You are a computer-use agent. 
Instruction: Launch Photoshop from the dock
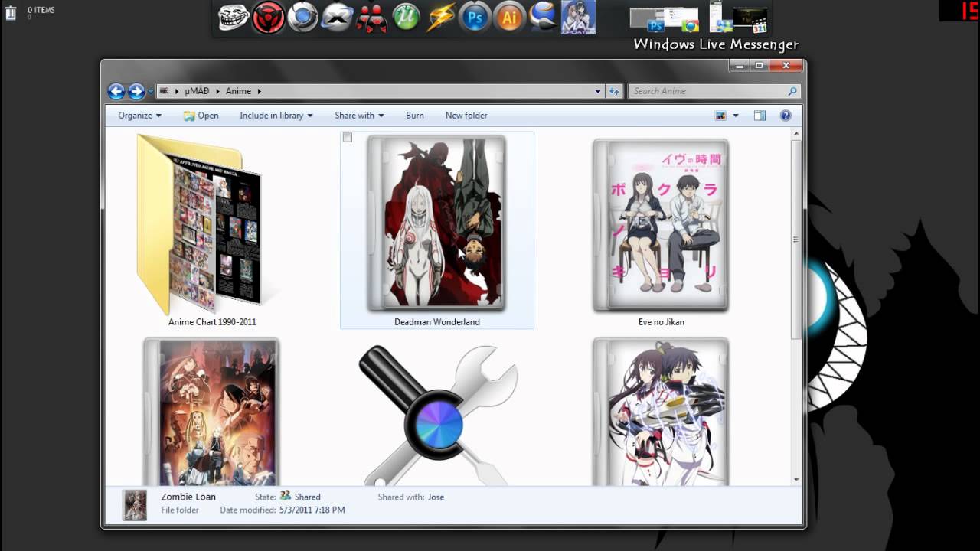pyautogui.click(x=475, y=17)
